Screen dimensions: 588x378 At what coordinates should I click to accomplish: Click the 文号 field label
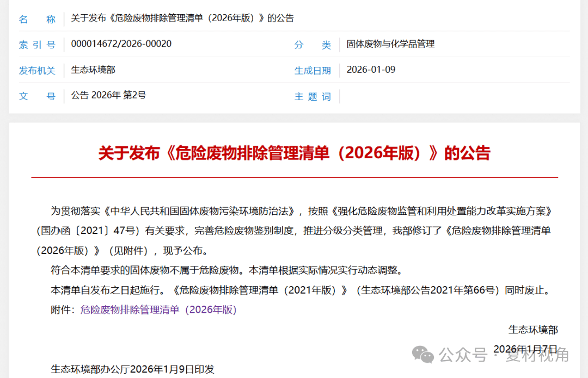(x=37, y=96)
